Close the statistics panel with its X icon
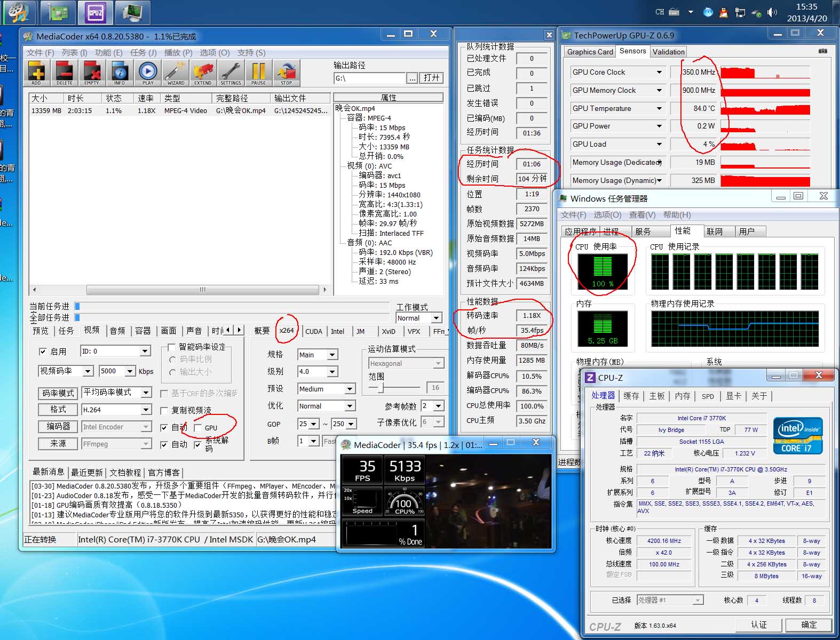This screenshot has height=640, width=840. point(549,35)
